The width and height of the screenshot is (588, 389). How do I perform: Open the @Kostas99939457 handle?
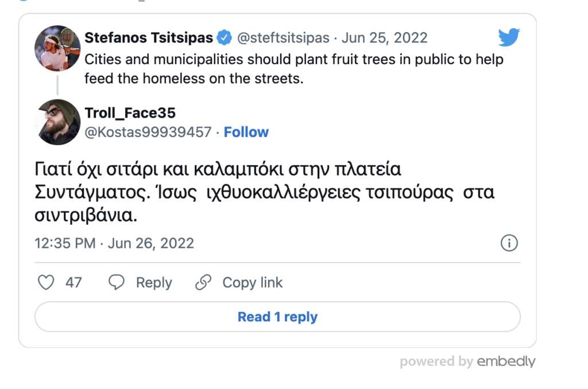point(148,132)
